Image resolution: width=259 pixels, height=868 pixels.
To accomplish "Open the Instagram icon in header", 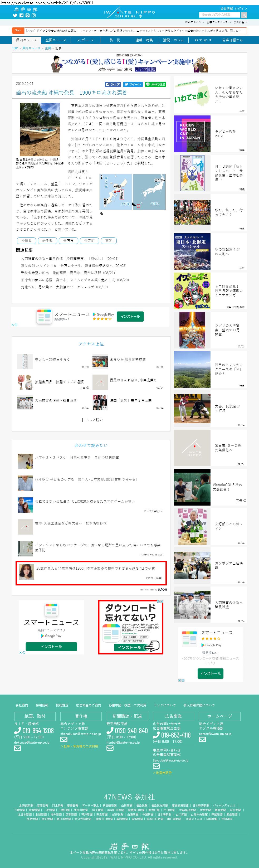I will 34,16.
